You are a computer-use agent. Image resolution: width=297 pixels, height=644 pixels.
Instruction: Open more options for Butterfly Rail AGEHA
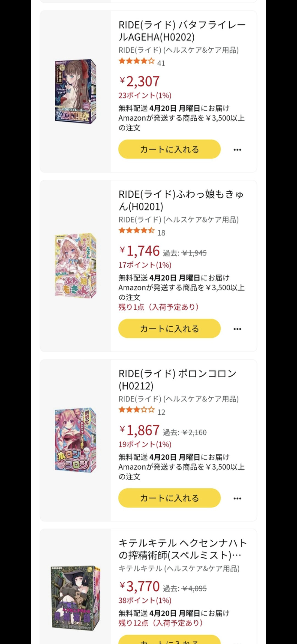tap(237, 150)
